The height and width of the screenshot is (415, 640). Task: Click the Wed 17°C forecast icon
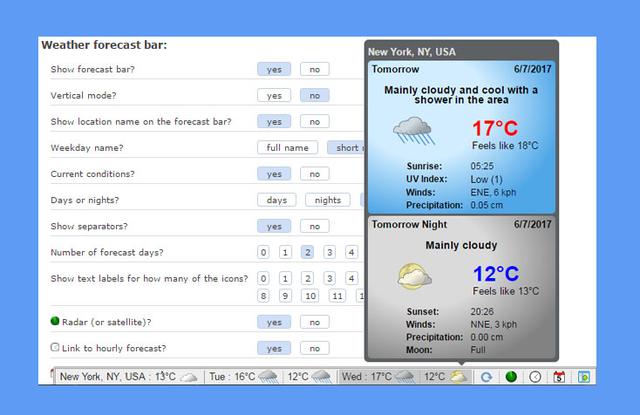tap(402, 377)
